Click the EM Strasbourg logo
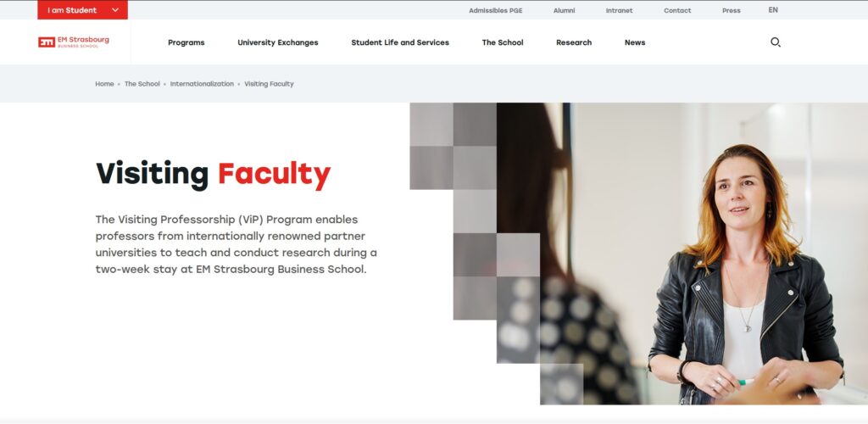This screenshot has height=424, width=868. (74, 42)
